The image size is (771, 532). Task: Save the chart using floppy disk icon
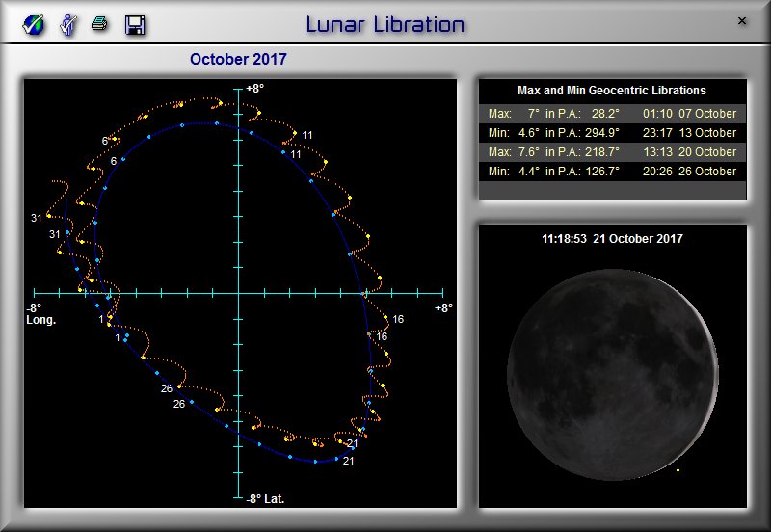[135, 24]
